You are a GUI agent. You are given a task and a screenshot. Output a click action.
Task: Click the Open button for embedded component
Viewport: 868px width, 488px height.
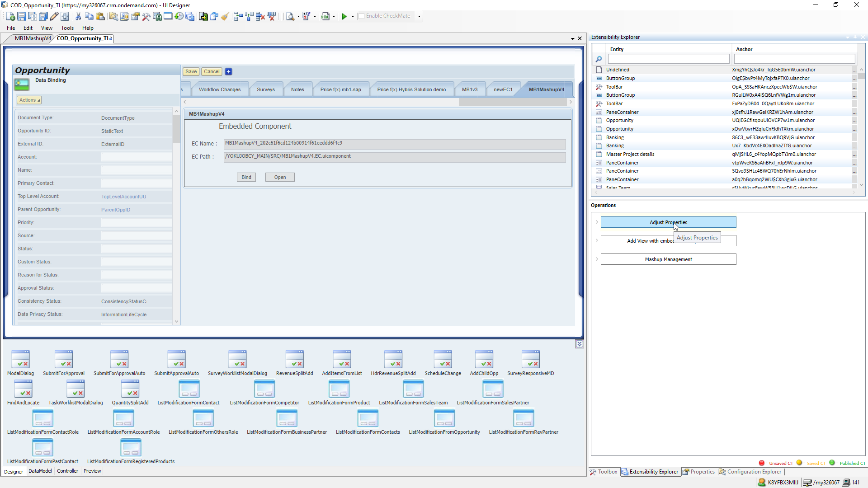(280, 178)
